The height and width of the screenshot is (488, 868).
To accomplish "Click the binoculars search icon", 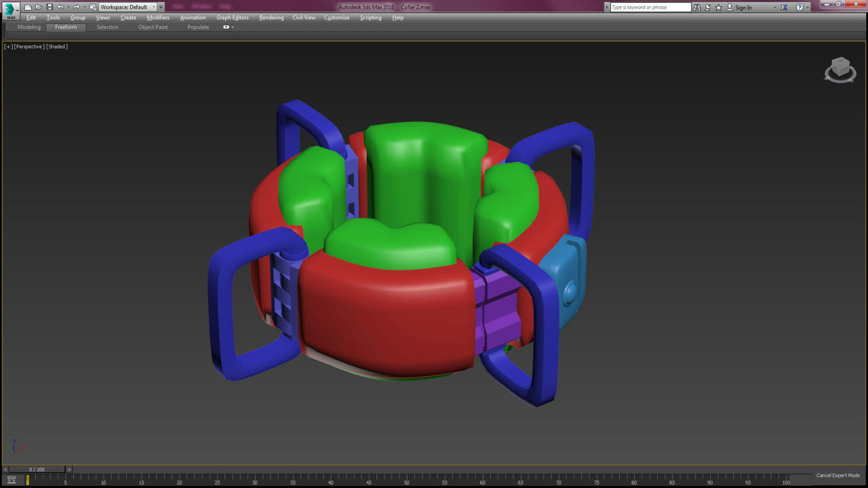I will point(696,7).
